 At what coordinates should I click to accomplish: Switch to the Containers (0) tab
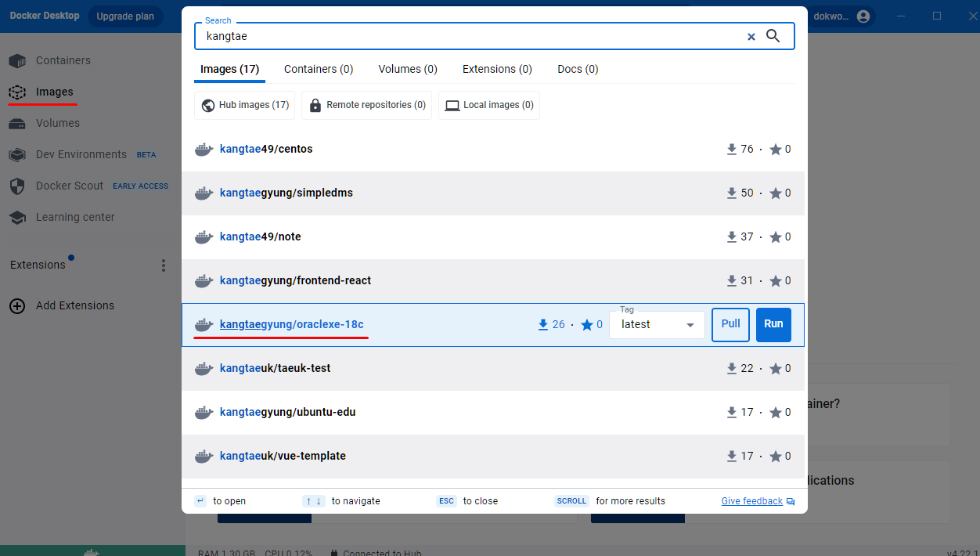[319, 69]
